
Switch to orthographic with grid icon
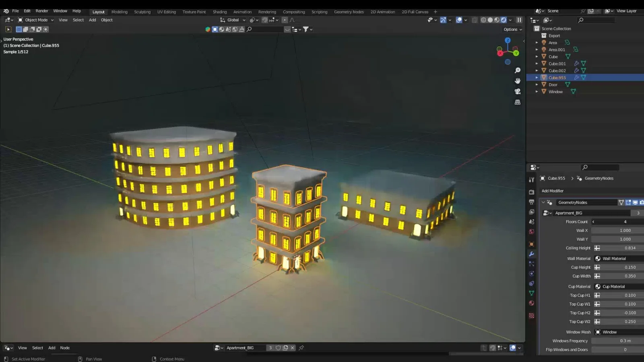click(518, 102)
